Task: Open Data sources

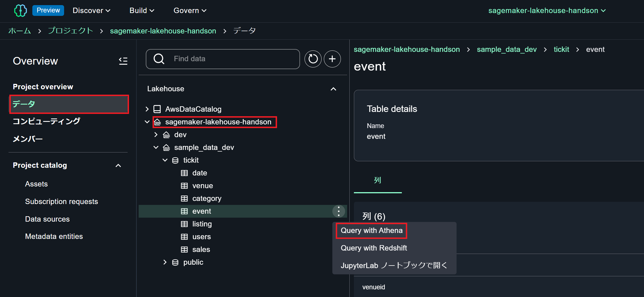Action: point(47,219)
